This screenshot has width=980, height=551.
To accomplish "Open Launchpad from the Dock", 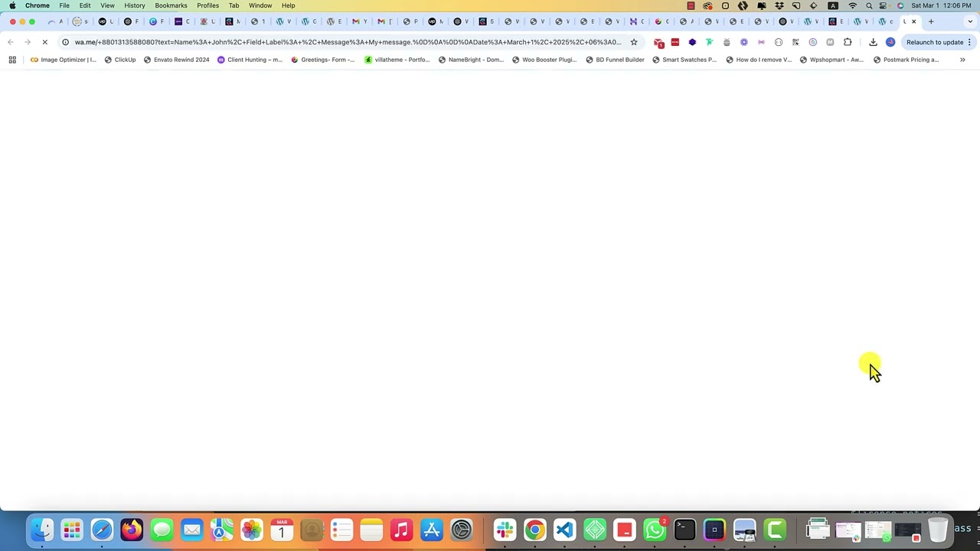I will 72,530.
